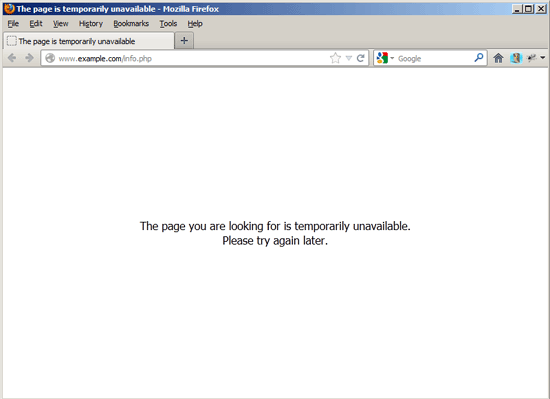The width and height of the screenshot is (550, 399).
Task: Open the add-on icon next to Home
Action: (516, 58)
